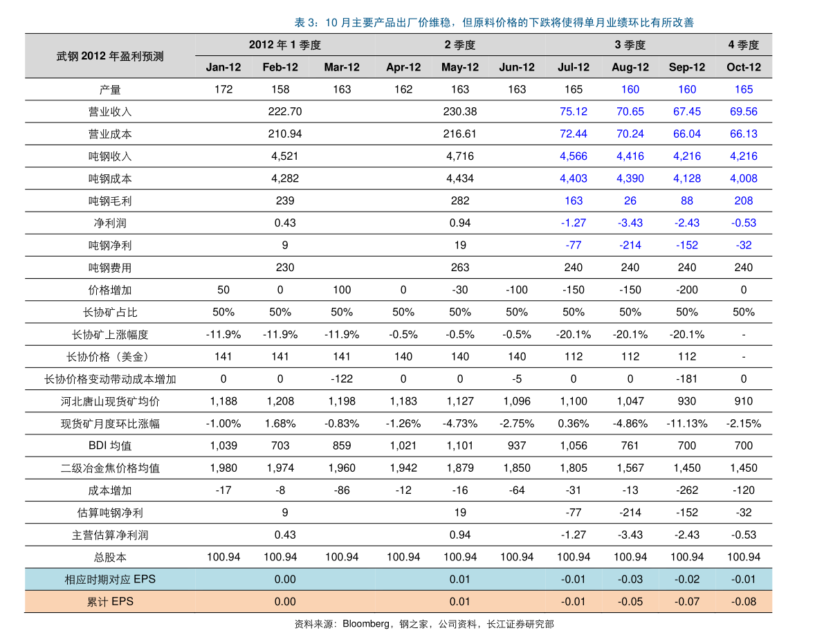Click the BDI 均值 row label
Screen dimensions: 824x644
tap(110, 446)
